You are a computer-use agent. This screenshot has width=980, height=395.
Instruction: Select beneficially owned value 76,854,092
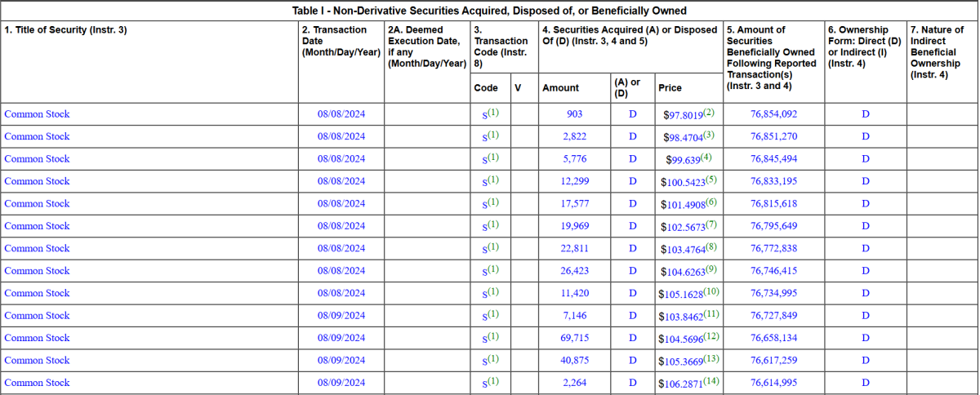773,114
